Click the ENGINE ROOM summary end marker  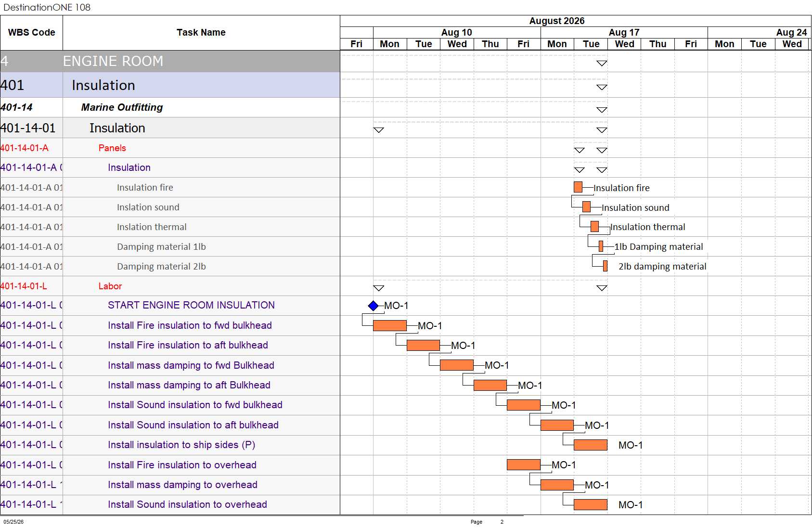(602, 64)
